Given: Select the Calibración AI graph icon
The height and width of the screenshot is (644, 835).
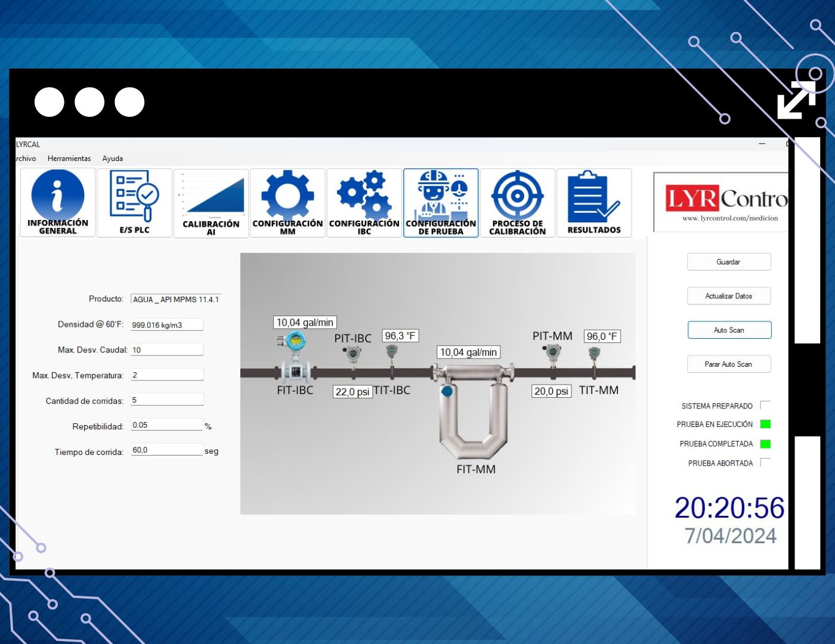Looking at the screenshot, I should tap(211, 203).
